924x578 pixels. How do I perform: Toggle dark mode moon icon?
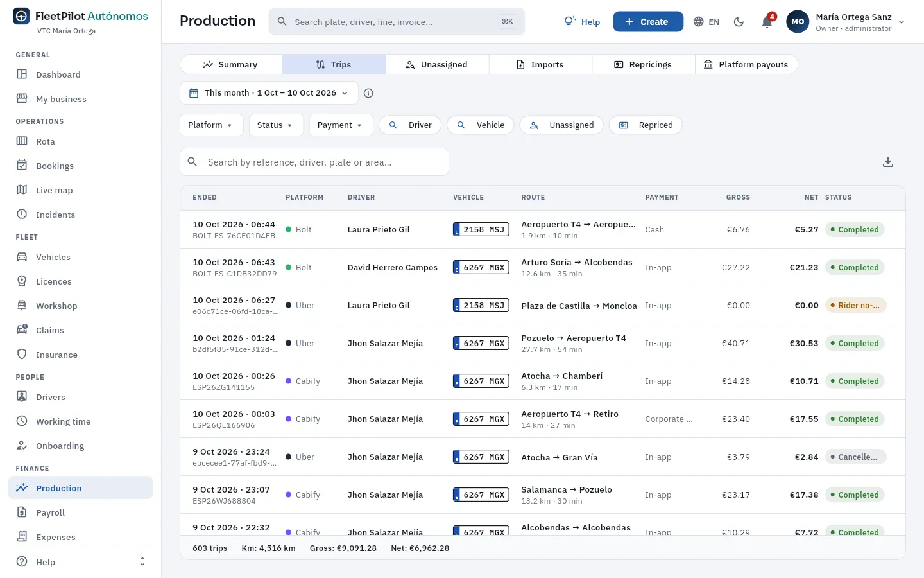739,22
